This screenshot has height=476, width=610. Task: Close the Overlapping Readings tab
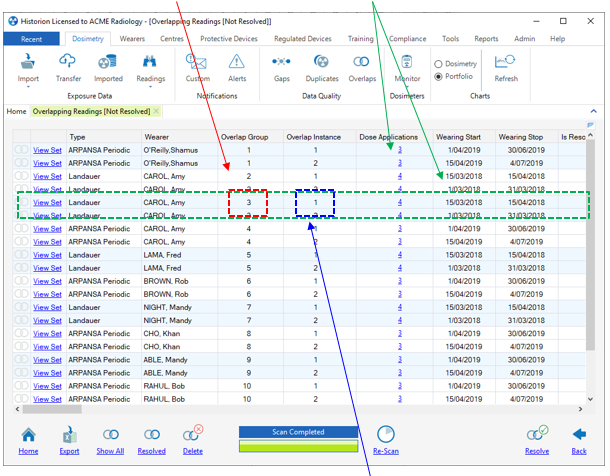click(x=156, y=111)
